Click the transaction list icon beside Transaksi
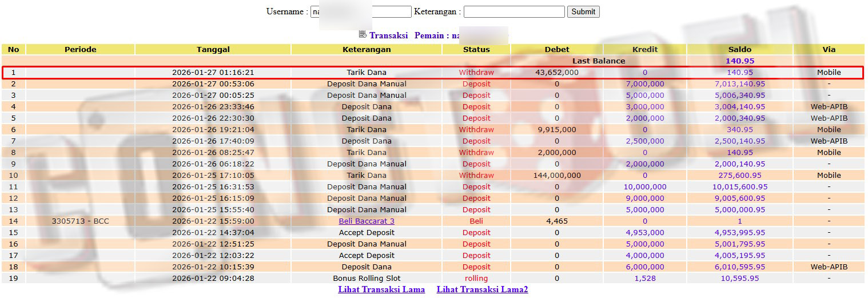The image size is (868, 298). pyautogui.click(x=363, y=35)
